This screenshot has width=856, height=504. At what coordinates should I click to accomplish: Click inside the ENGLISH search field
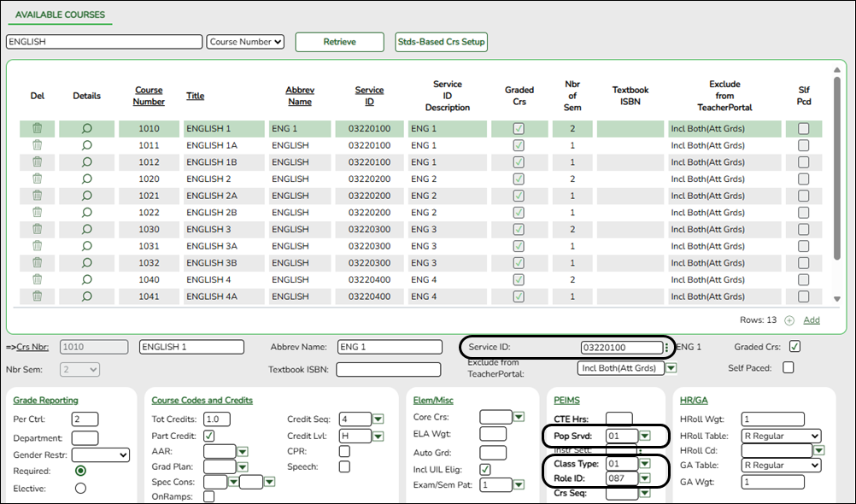(x=103, y=41)
